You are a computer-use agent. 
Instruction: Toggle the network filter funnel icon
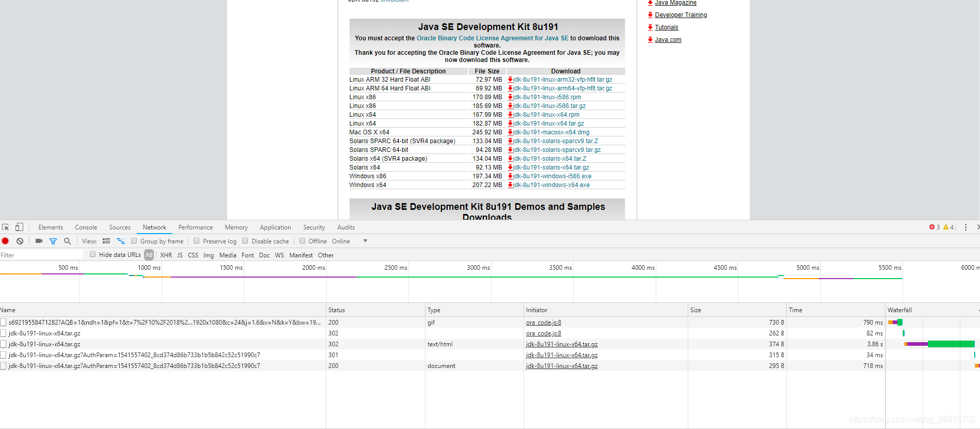point(53,241)
